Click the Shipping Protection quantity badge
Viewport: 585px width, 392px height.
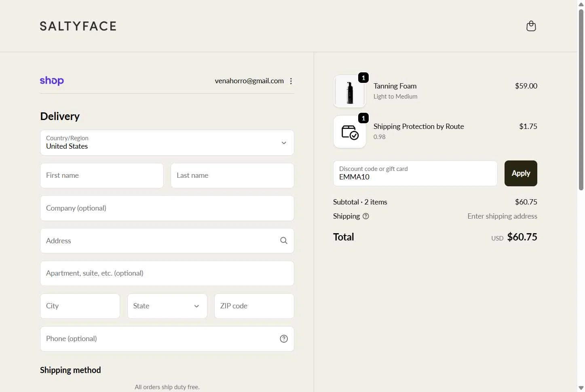[x=363, y=118]
